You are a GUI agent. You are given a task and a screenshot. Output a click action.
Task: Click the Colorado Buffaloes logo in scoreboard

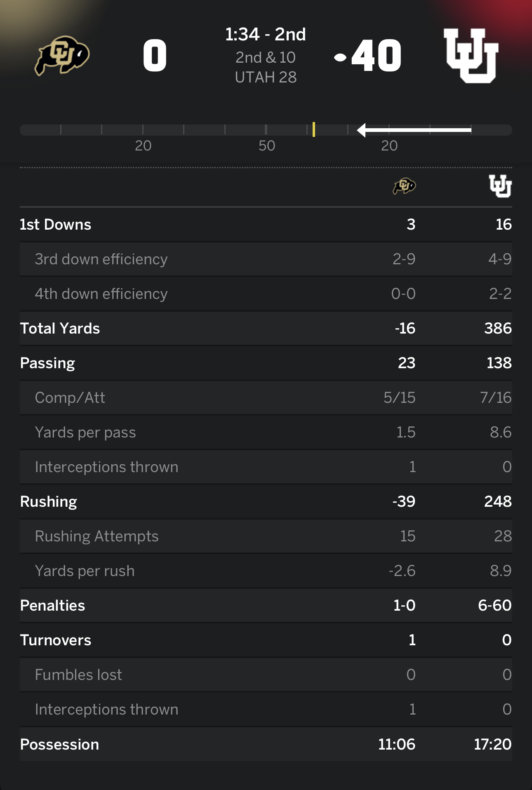point(62,55)
